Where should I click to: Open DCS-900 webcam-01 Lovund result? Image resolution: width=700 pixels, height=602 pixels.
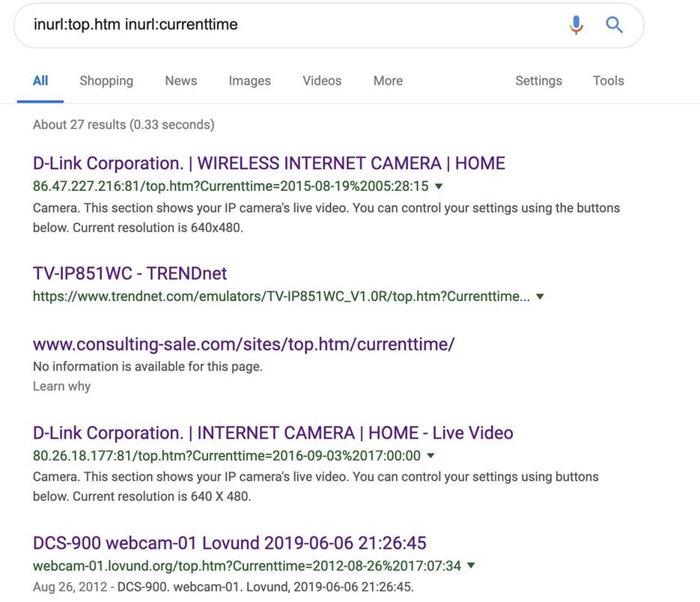coord(229,543)
